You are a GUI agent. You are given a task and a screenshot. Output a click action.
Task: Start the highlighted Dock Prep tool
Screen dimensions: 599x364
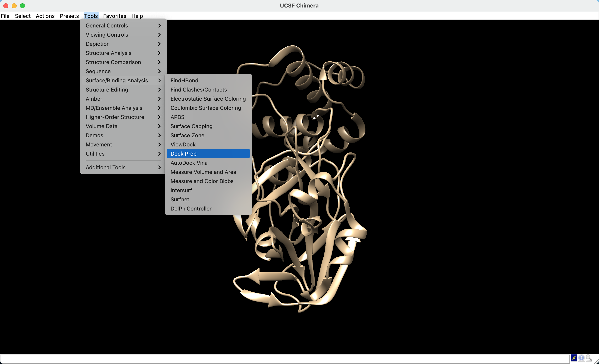tap(208, 154)
